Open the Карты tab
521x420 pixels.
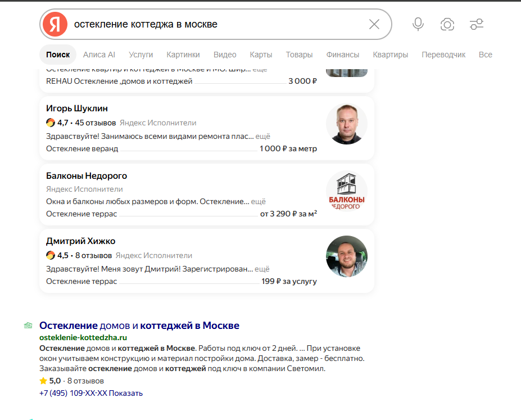pos(261,55)
